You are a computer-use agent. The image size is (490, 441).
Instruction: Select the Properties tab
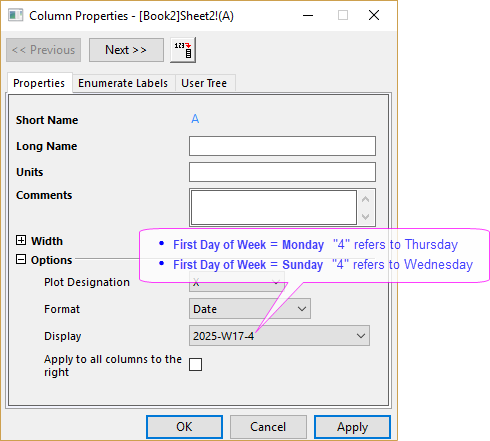[x=39, y=83]
